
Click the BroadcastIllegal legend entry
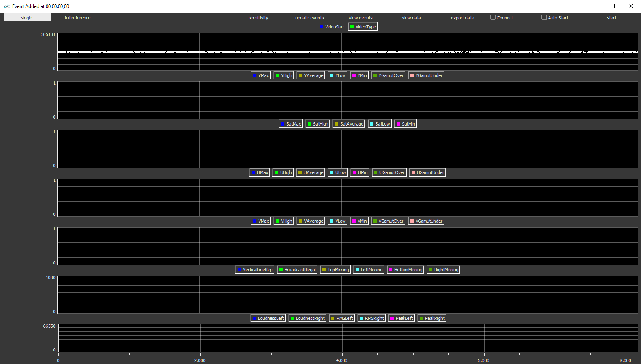(x=297, y=270)
